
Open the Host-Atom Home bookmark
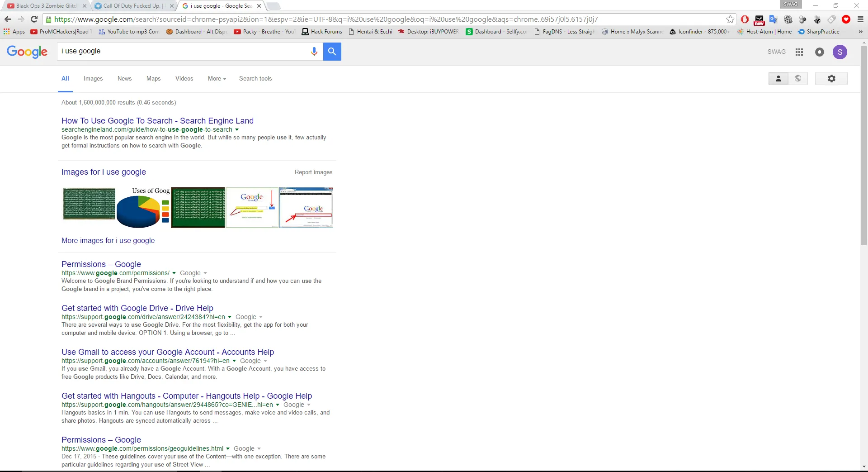(764, 32)
